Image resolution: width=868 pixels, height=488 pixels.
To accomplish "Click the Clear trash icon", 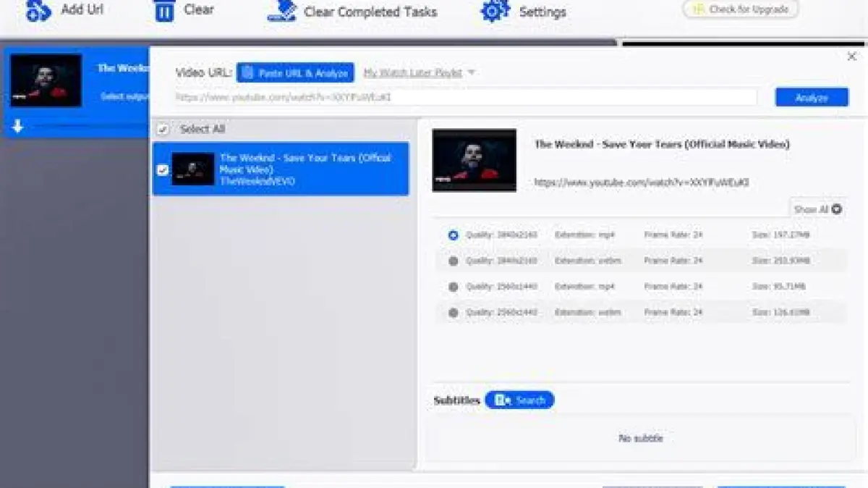I will (165, 10).
